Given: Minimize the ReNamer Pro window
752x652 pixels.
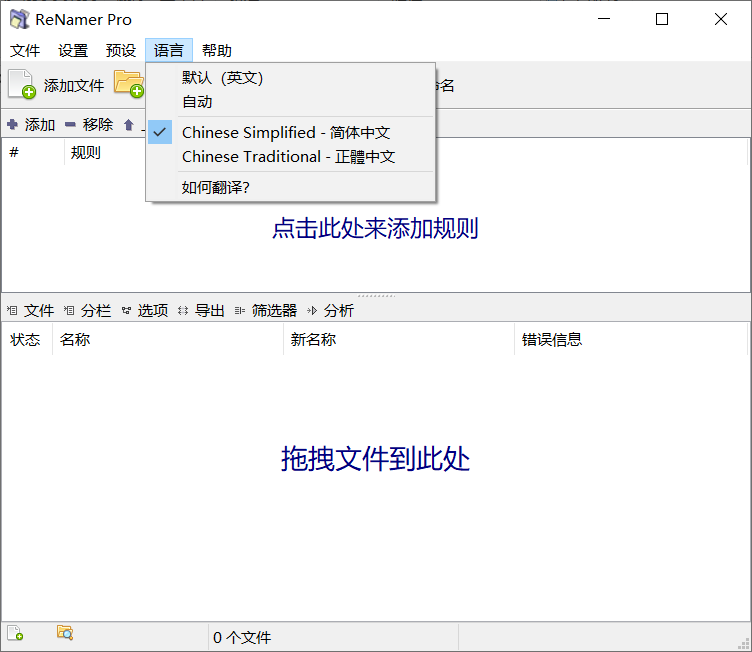Looking at the screenshot, I should (604, 19).
